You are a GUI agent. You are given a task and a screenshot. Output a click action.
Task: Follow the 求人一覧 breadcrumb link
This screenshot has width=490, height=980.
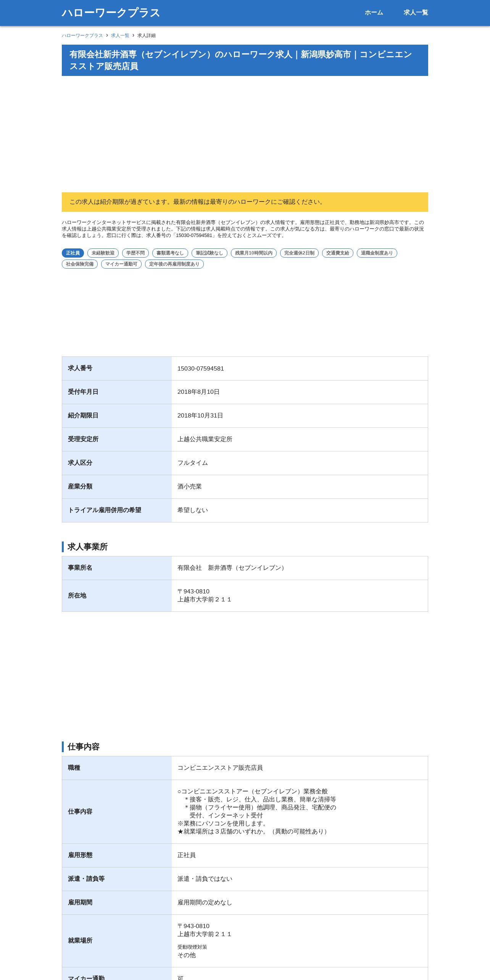[120, 35]
